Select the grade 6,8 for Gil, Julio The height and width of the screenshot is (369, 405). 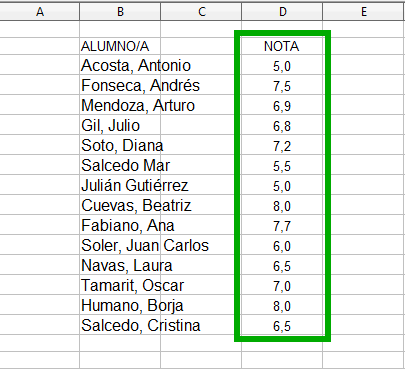(x=282, y=125)
